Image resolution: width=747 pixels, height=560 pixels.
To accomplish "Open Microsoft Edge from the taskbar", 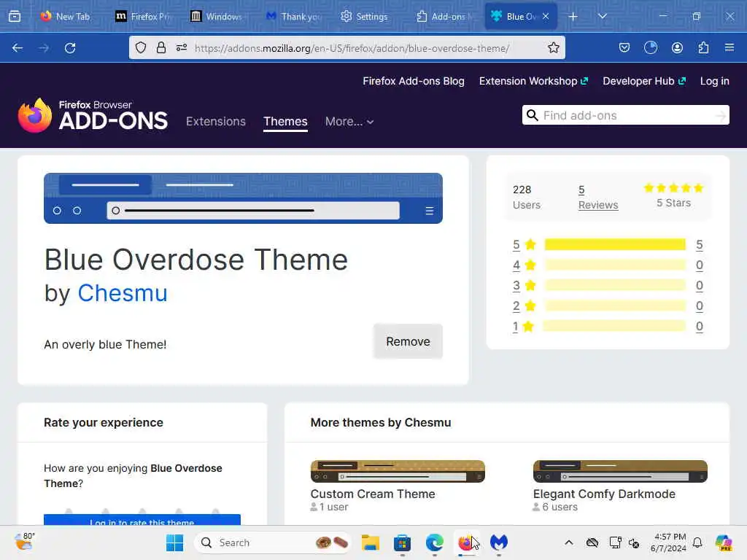I will click(x=435, y=542).
